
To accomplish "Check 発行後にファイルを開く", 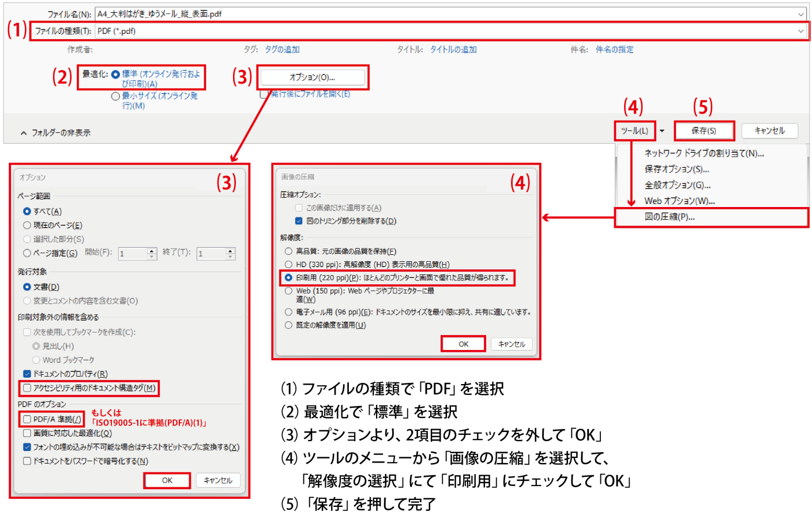I will point(264,94).
